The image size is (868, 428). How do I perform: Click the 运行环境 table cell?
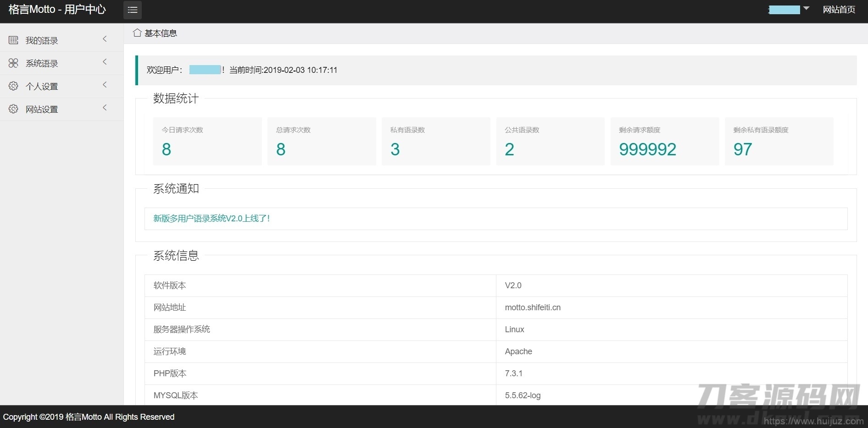[x=320, y=351]
